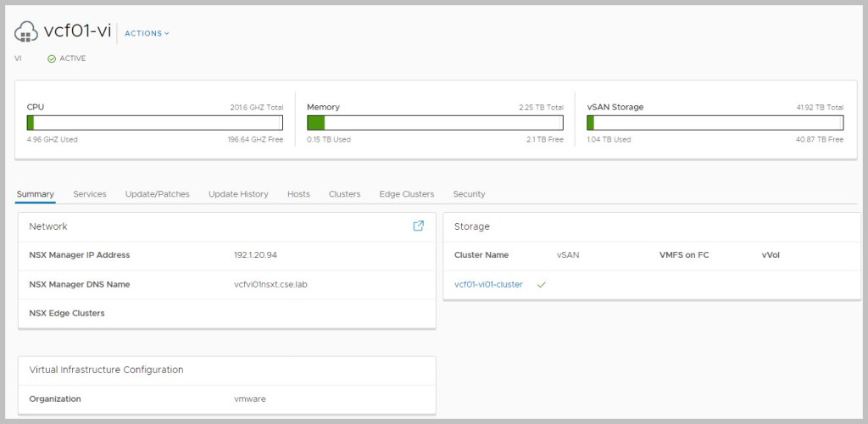View the Update History tab
868x424 pixels.
coord(238,194)
